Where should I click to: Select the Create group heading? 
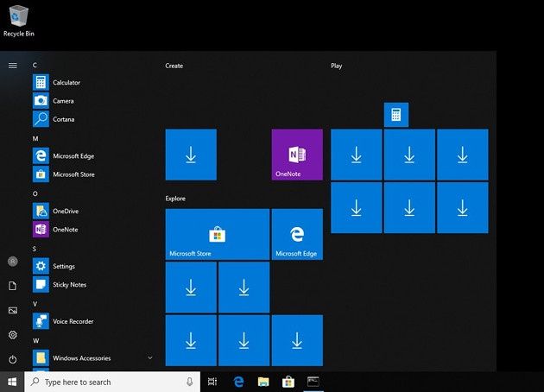click(174, 66)
